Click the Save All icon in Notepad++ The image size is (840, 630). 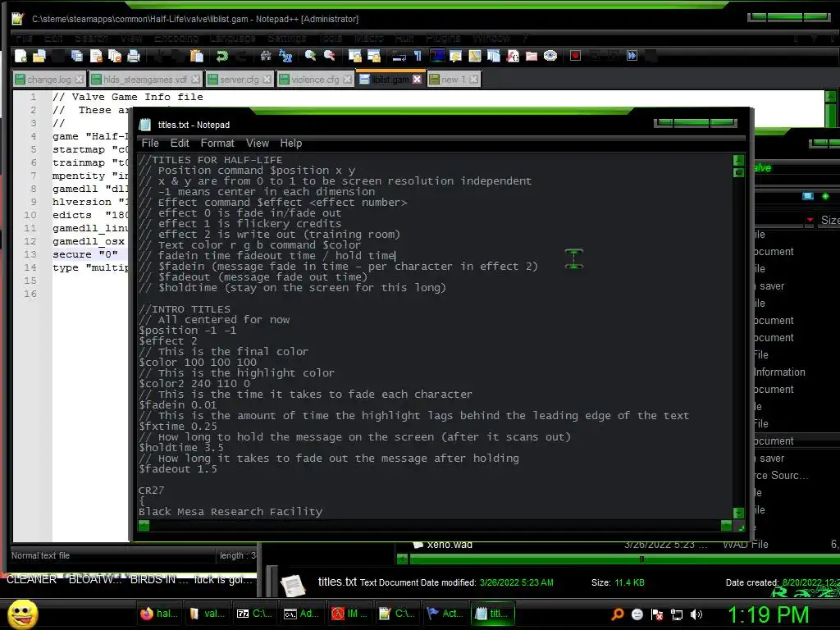[x=77, y=56]
